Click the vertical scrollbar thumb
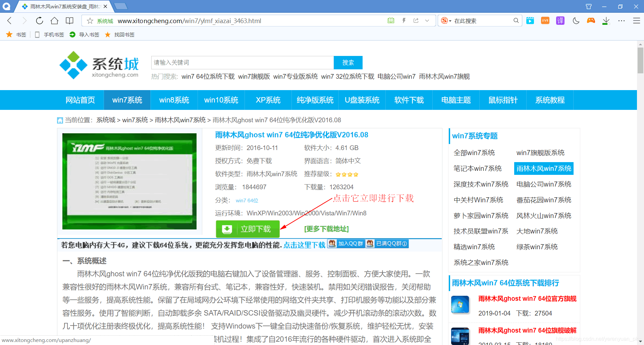This screenshot has height=345, width=644. pyautogui.click(x=640, y=60)
